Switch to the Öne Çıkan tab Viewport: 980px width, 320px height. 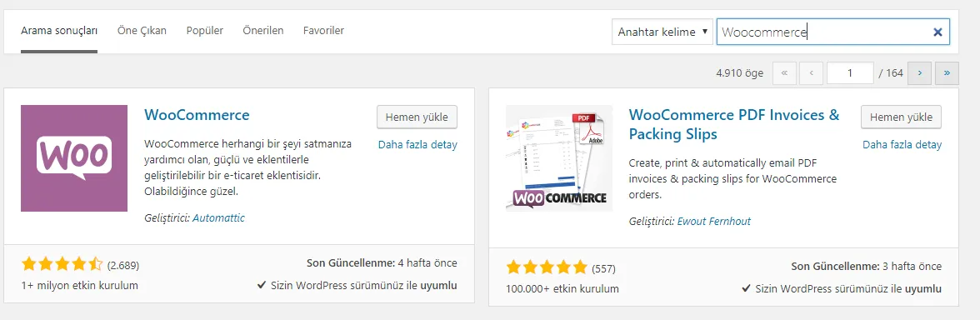coord(142,30)
